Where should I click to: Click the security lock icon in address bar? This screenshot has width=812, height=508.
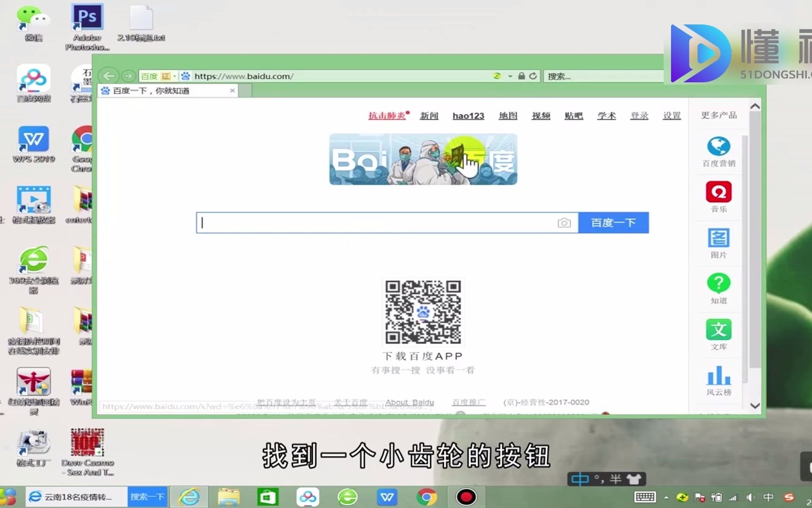521,76
